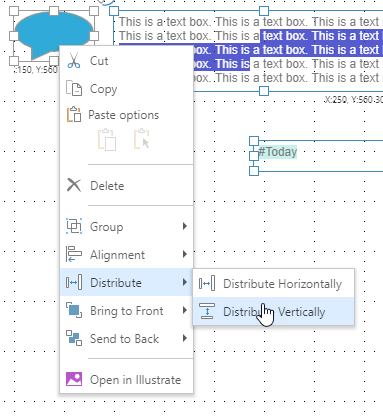383x416 pixels.
Task: Click the Open in Illustrate picture icon
Action: (x=74, y=379)
